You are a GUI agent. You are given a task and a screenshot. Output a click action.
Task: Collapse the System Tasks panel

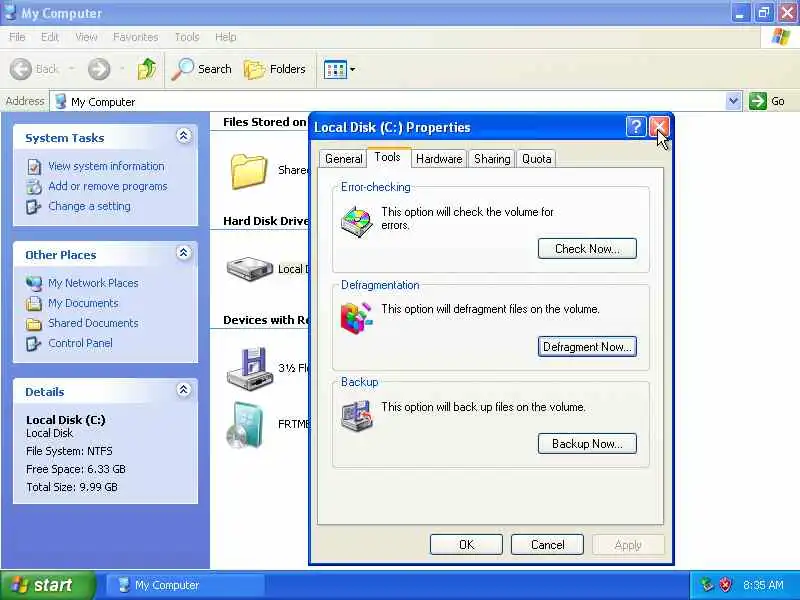click(184, 136)
